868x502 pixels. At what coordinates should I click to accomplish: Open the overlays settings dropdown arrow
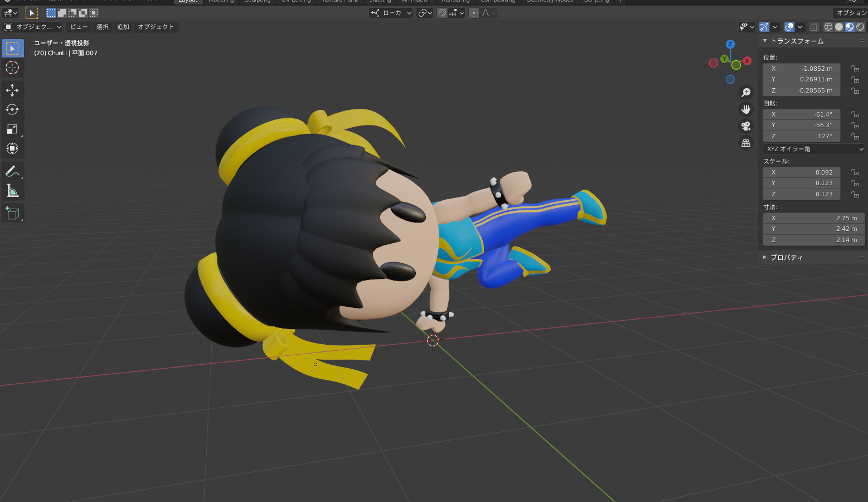point(800,27)
